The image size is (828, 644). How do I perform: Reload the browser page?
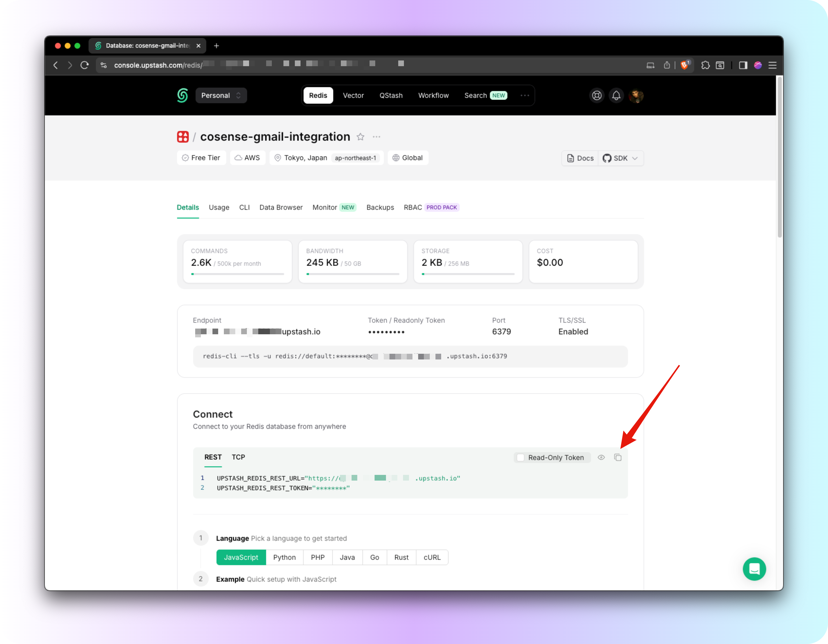pos(85,65)
